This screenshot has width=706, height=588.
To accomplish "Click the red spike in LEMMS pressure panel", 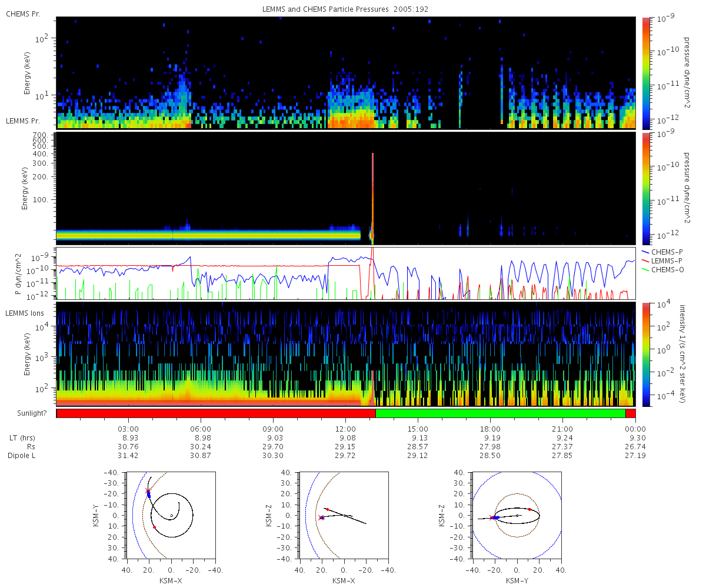I will [x=372, y=198].
